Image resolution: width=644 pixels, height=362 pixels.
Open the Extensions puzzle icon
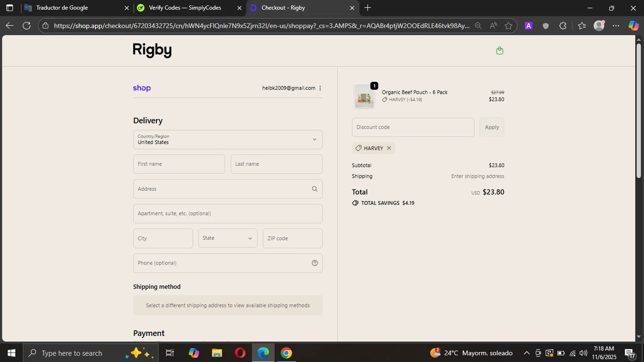click(563, 26)
